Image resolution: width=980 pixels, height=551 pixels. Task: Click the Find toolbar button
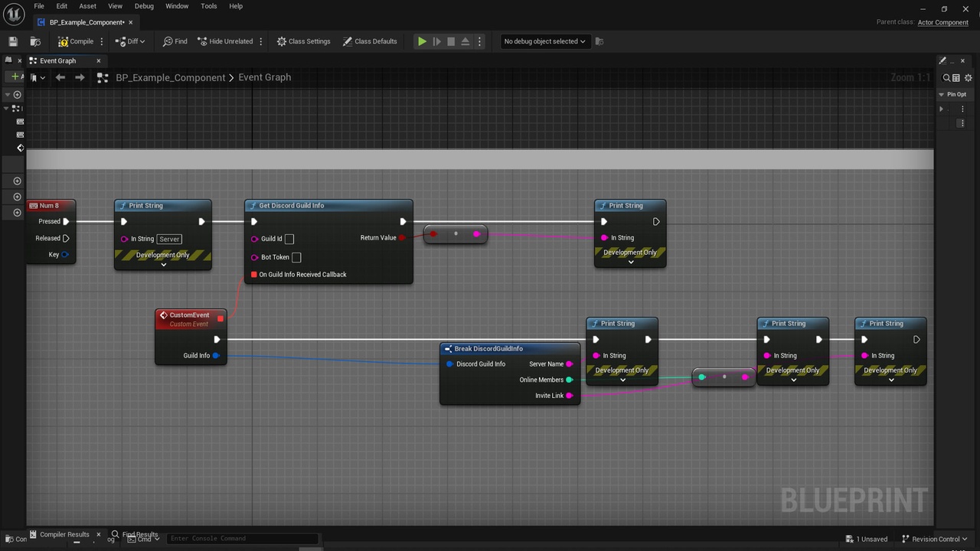click(x=175, y=41)
